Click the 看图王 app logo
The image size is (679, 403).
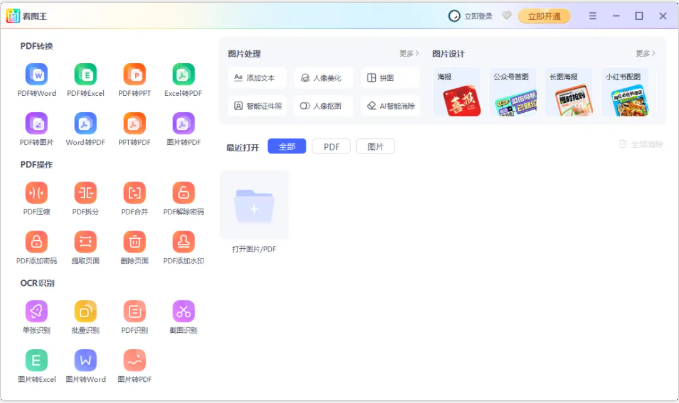[x=13, y=16]
